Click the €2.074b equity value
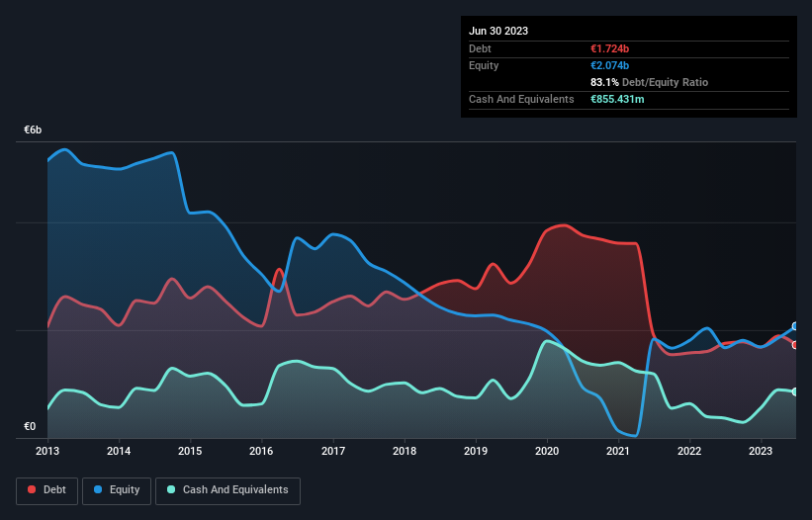The height and width of the screenshot is (520, 812). click(x=609, y=65)
